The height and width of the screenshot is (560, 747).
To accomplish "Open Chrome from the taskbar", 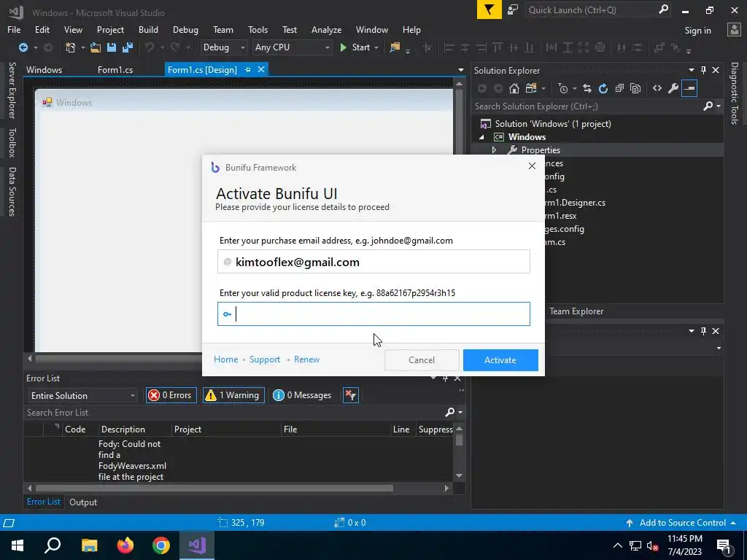I will 161,545.
